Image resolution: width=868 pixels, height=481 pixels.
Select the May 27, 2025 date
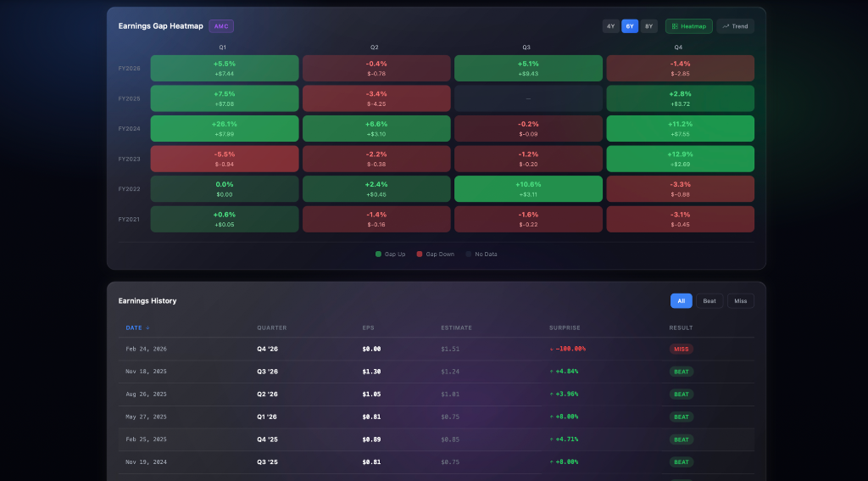tap(146, 417)
